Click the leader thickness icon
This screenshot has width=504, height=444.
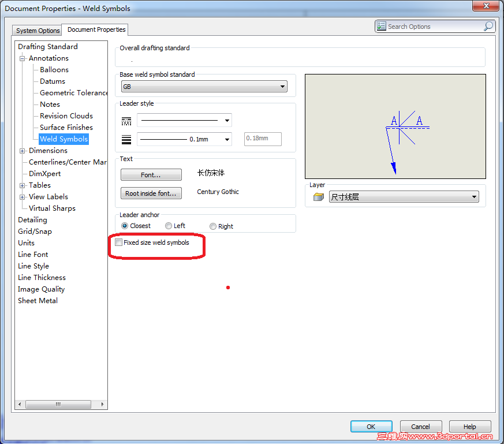point(126,140)
